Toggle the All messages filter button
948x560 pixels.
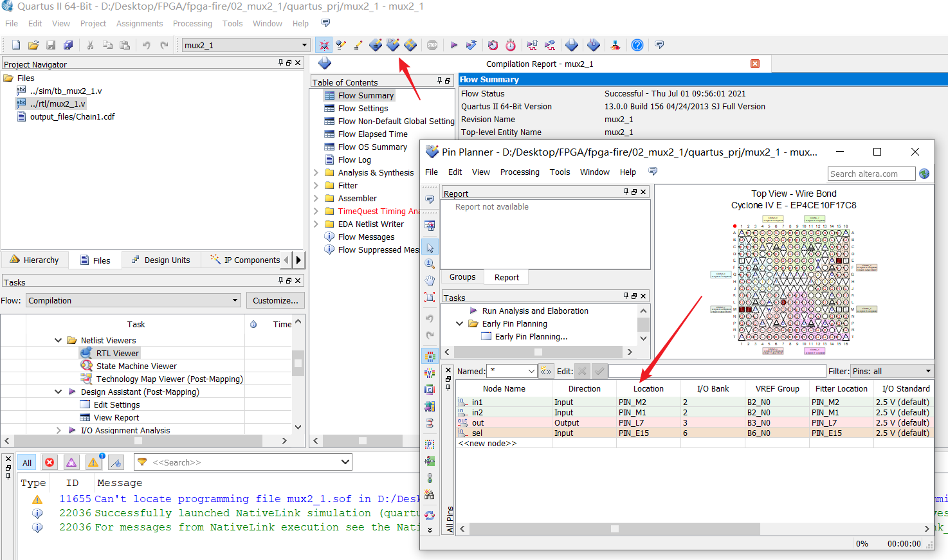click(x=27, y=462)
